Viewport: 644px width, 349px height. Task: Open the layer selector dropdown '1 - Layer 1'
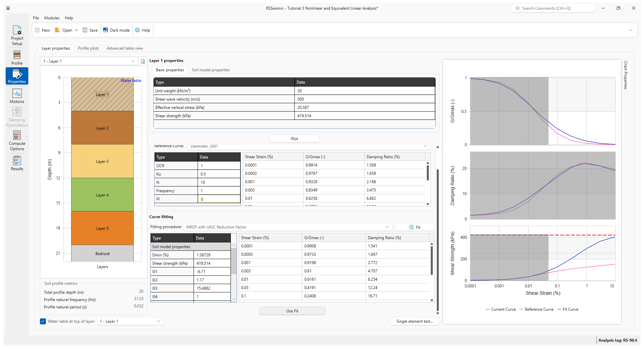pyautogui.click(x=89, y=61)
